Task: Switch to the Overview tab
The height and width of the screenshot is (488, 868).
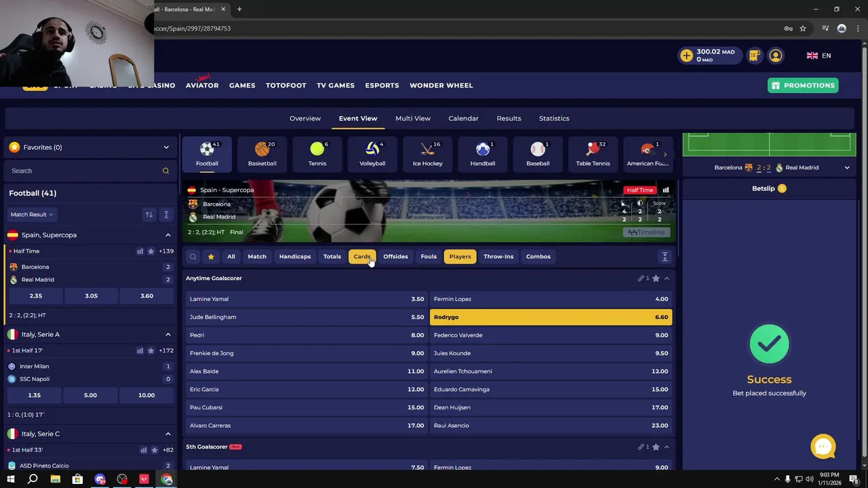Action: (x=305, y=119)
